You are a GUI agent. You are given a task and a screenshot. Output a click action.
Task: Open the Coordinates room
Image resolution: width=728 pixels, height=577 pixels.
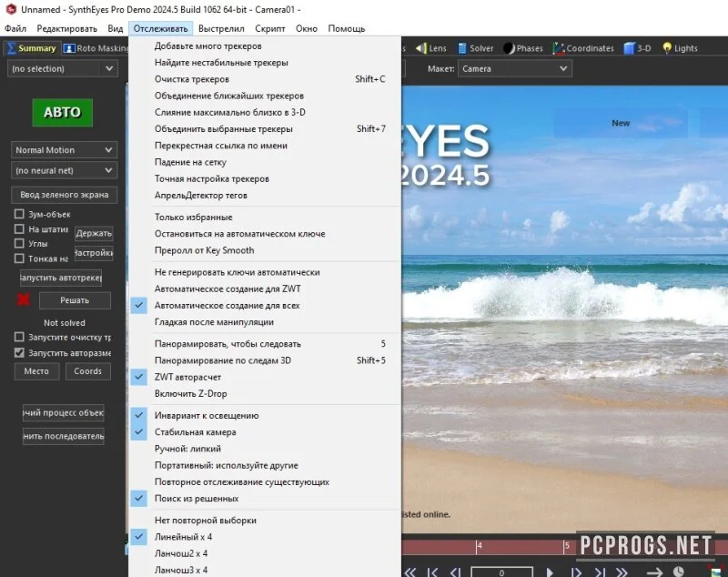click(x=583, y=48)
